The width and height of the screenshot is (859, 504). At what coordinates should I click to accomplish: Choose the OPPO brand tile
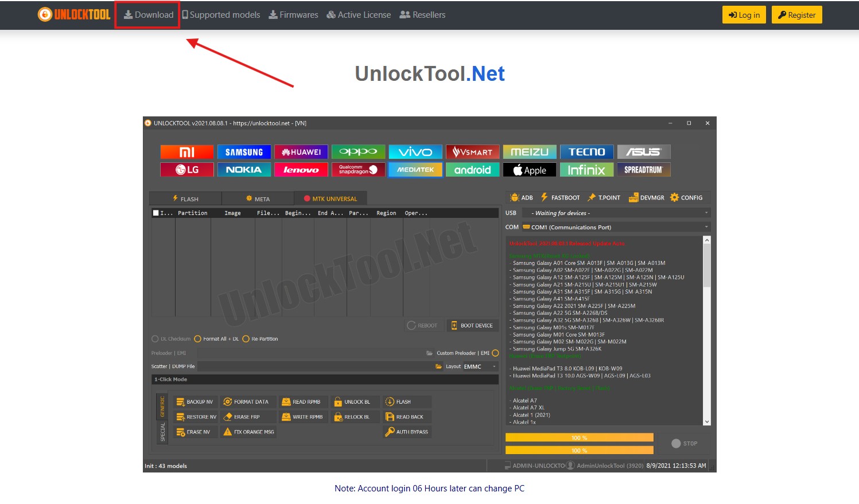tap(358, 152)
